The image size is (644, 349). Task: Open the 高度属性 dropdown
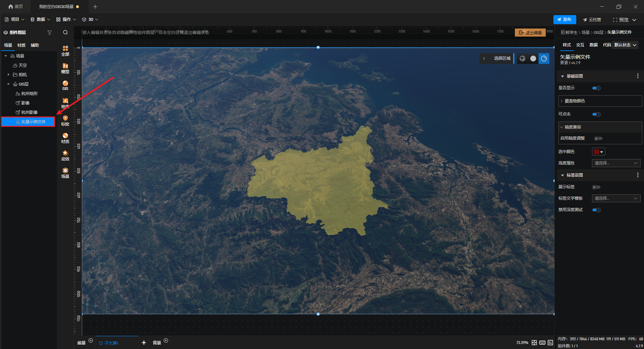pos(616,163)
